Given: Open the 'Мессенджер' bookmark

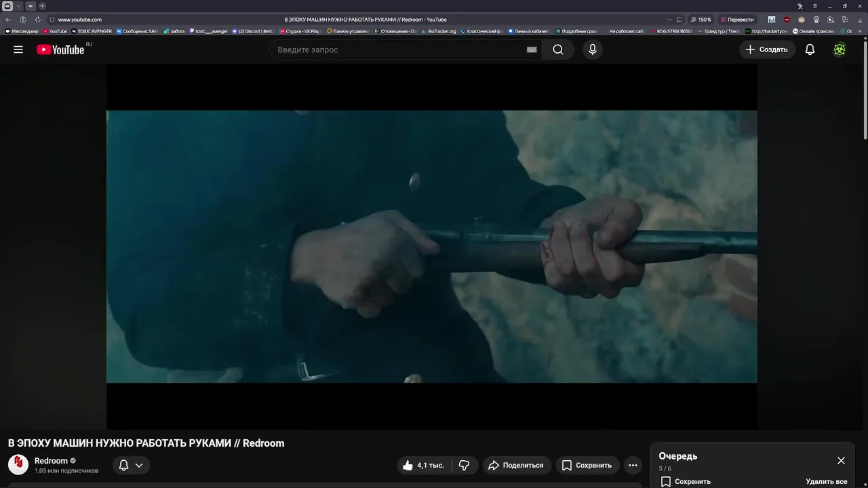Looking at the screenshot, I should 22,31.
